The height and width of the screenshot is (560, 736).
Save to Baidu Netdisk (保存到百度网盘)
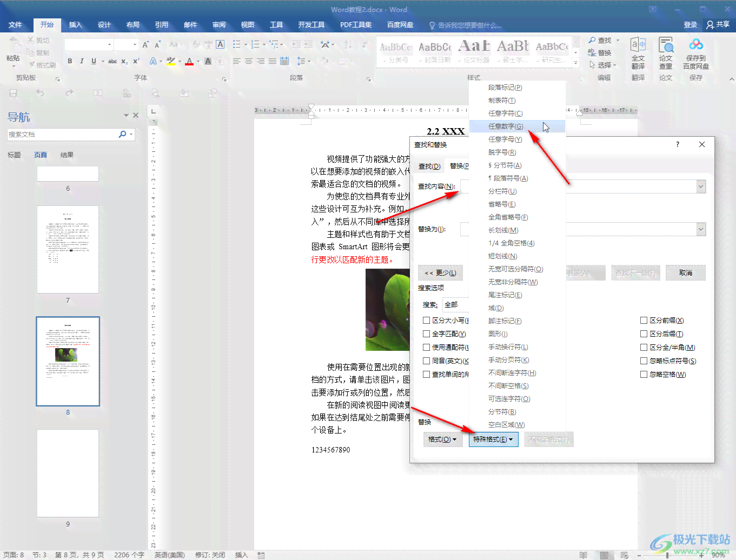point(696,54)
